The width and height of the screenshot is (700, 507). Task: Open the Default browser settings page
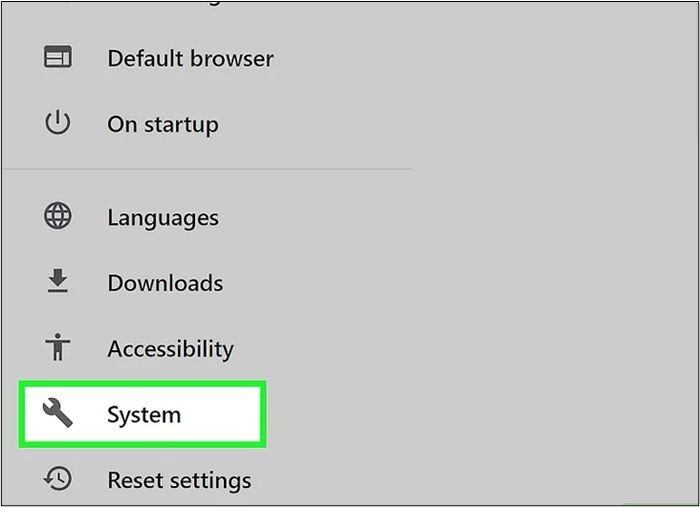[x=190, y=58]
